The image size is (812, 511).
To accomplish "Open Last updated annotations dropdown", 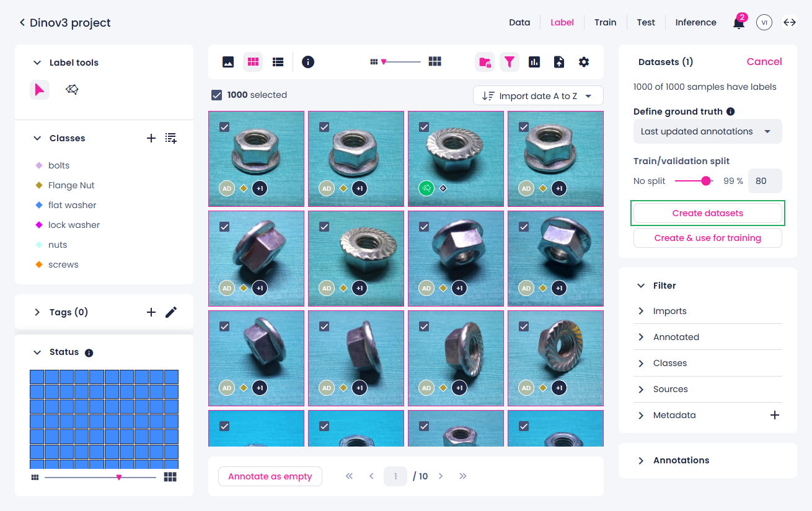I will [707, 131].
